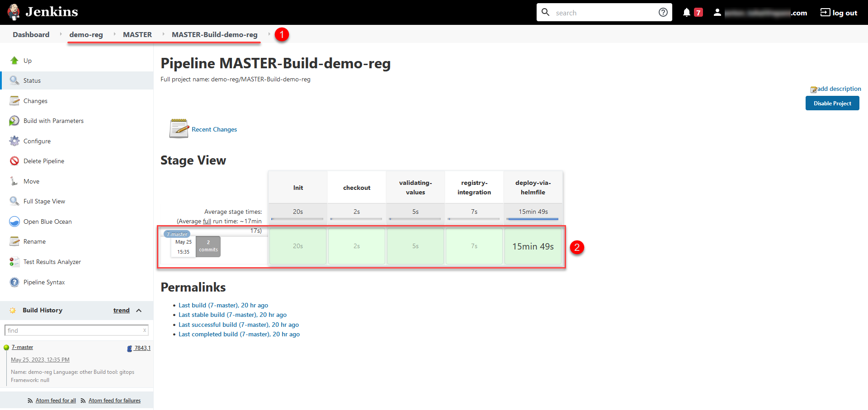Click the registry-integration average time bar
This screenshot has width=868, height=410.
click(474, 219)
